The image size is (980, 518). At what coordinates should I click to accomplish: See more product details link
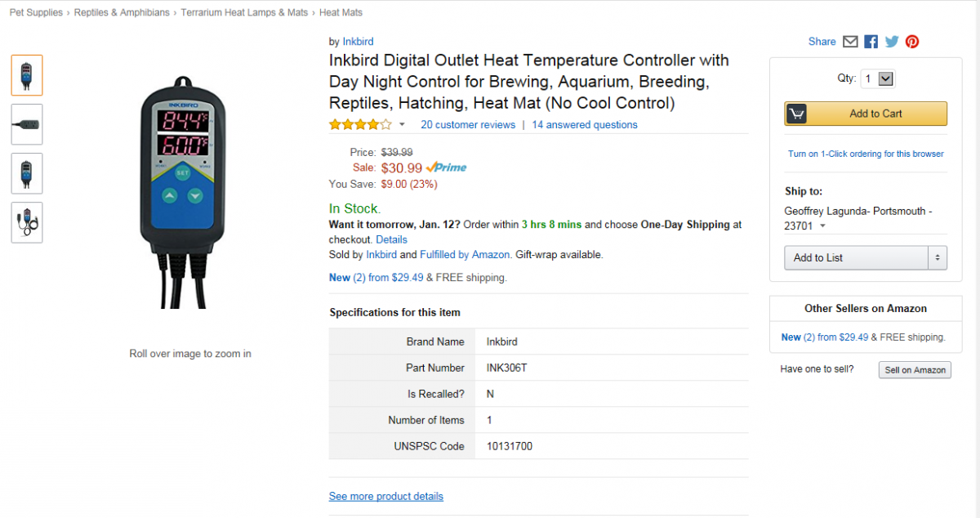click(x=386, y=496)
